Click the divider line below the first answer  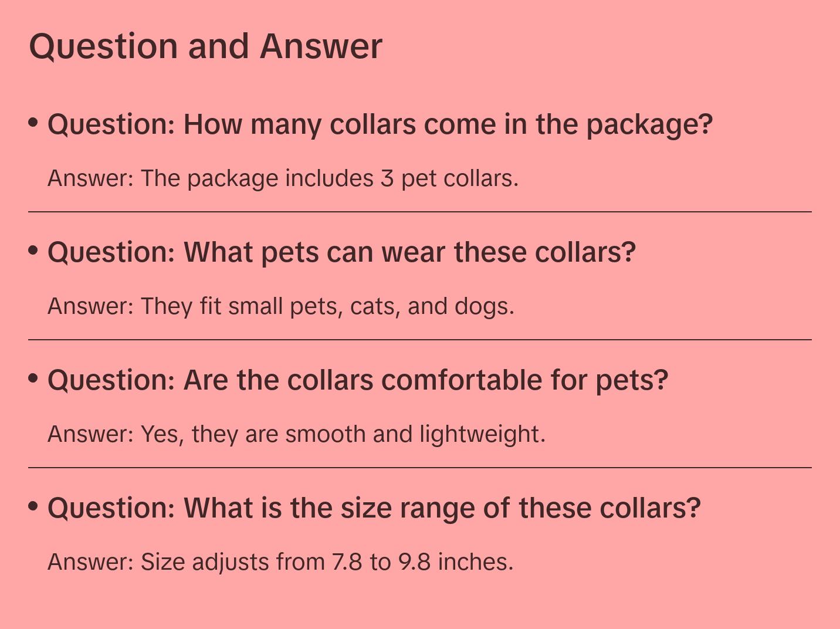(x=420, y=212)
